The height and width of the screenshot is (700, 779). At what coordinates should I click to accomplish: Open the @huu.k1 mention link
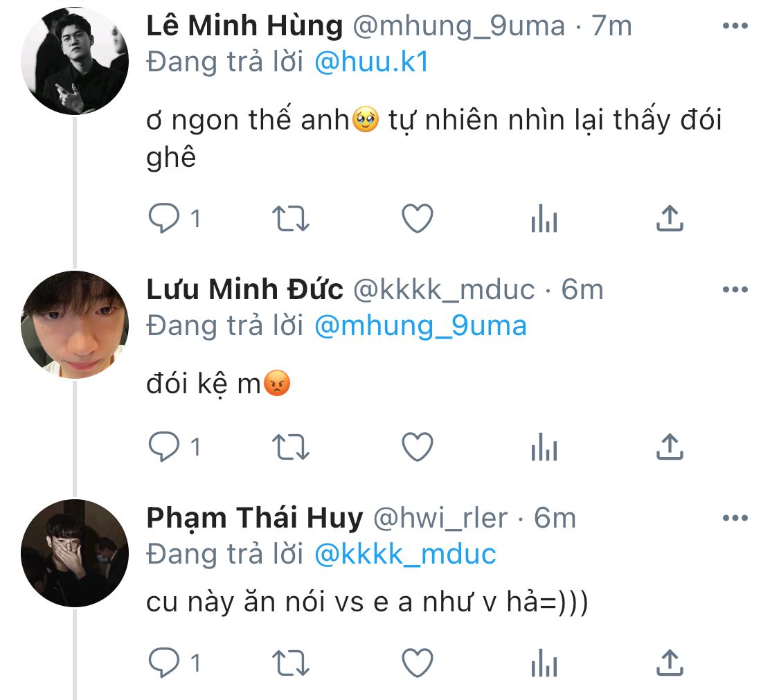coord(372,62)
